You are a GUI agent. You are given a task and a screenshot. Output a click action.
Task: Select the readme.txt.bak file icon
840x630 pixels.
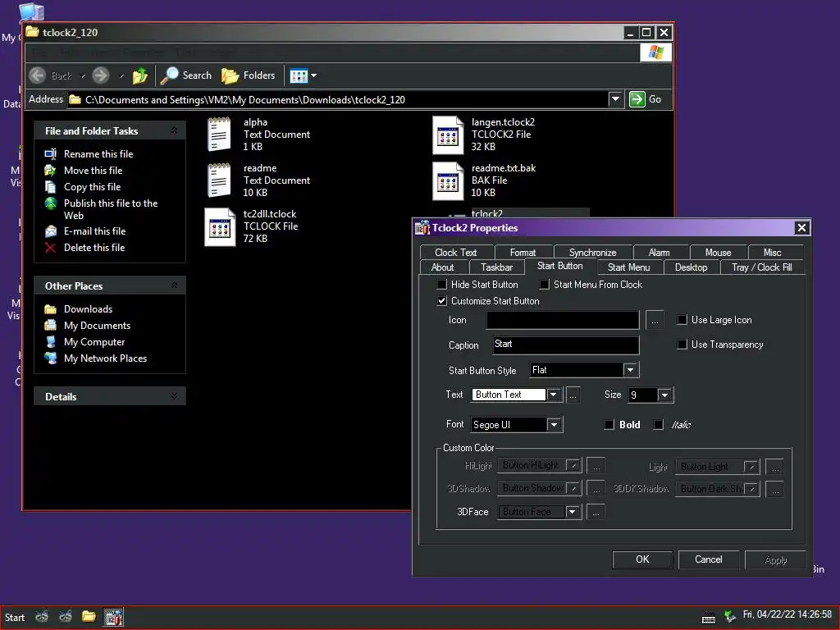point(447,180)
